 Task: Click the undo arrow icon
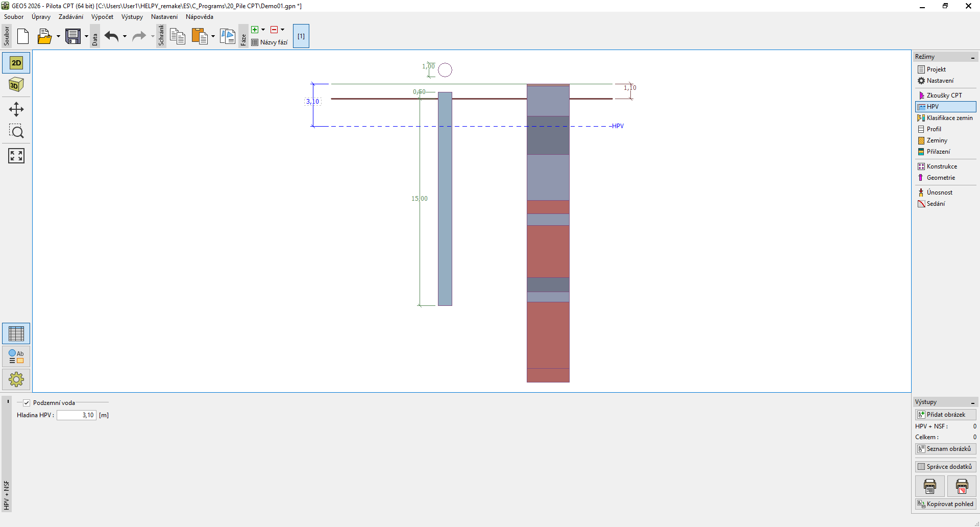click(111, 36)
